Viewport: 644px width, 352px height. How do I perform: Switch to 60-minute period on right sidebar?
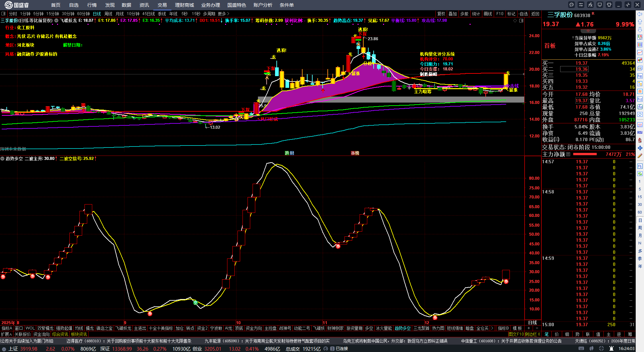pos(640,212)
